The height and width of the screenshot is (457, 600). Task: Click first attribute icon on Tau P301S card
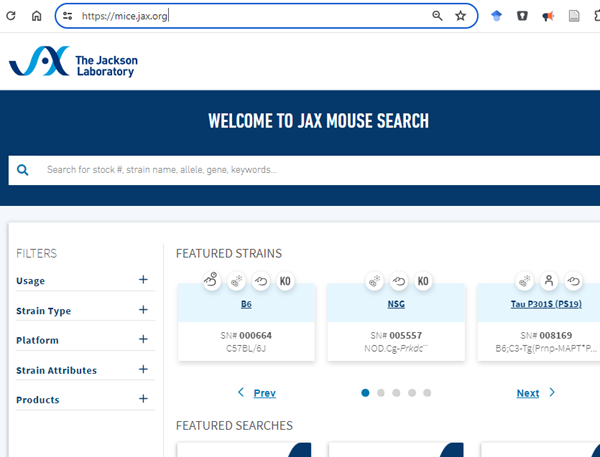(525, 281)
